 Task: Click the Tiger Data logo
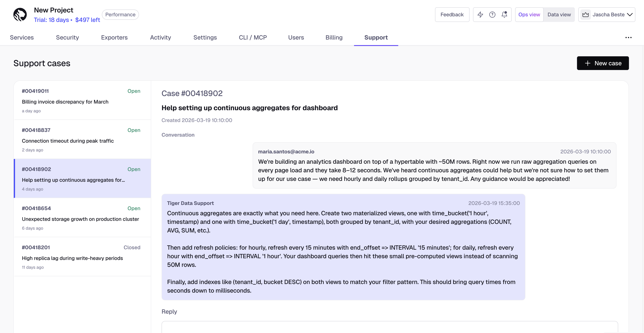coord(20,14)
